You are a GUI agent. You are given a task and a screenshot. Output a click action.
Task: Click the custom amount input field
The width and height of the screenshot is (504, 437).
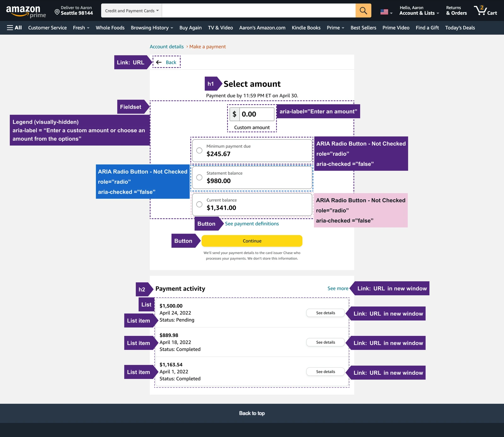point(252,114)
